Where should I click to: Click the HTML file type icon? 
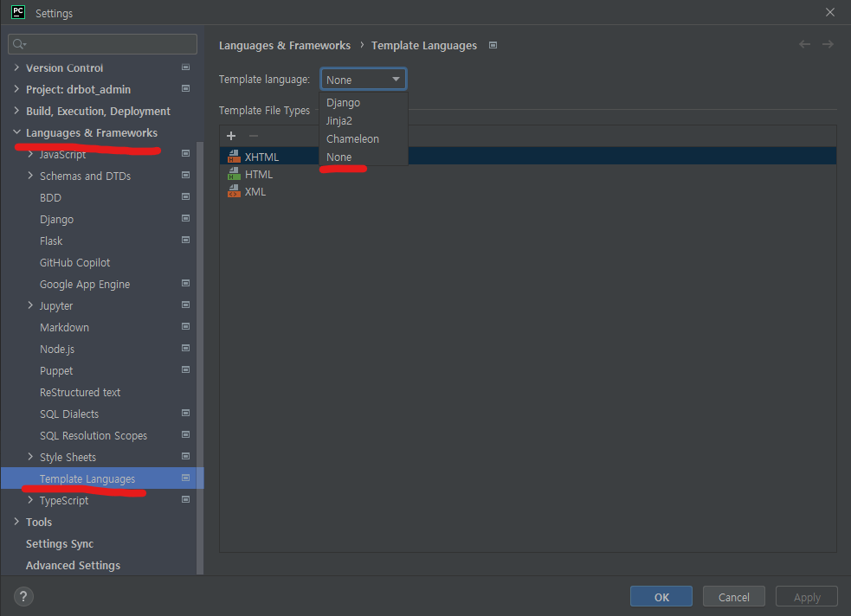[234, 174]
